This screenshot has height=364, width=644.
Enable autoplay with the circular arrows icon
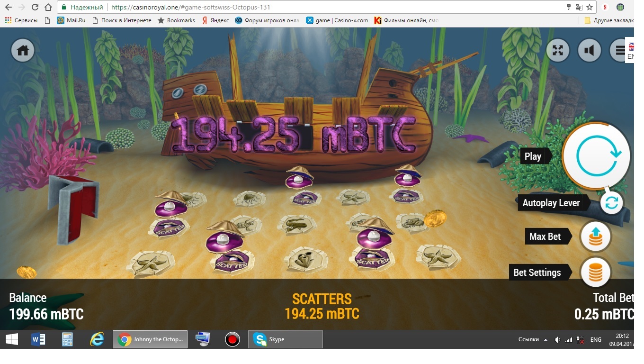click(611, 203)
